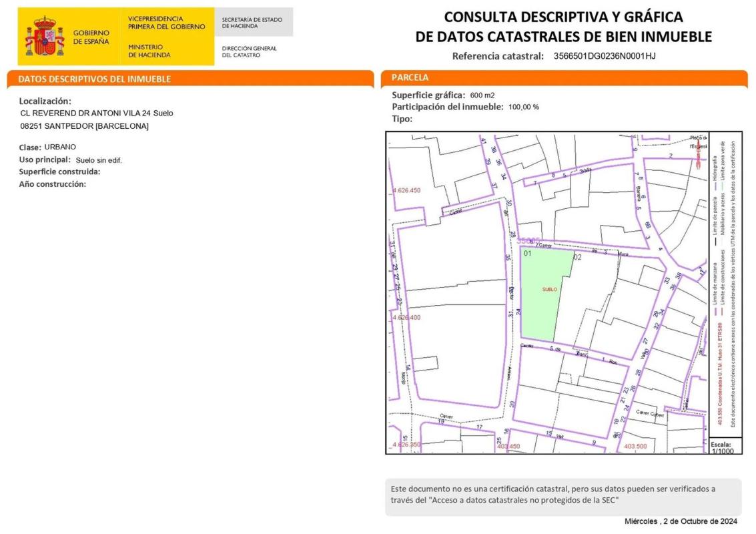Image resolution: width=756 pixels, height=534 pixels.
Task: Click the address line CL REVEREND DR ANTONI VILA
Action: coord(97,113)
